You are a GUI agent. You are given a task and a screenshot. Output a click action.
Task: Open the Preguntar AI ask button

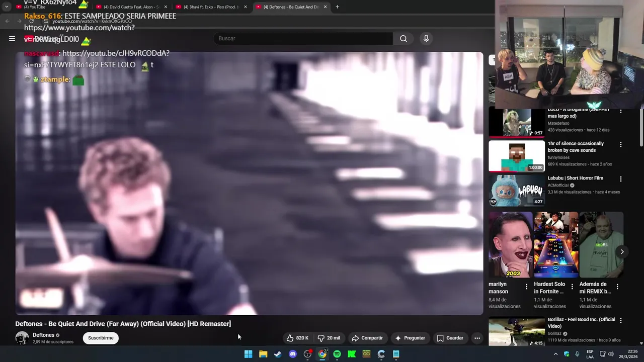point(410,338)
